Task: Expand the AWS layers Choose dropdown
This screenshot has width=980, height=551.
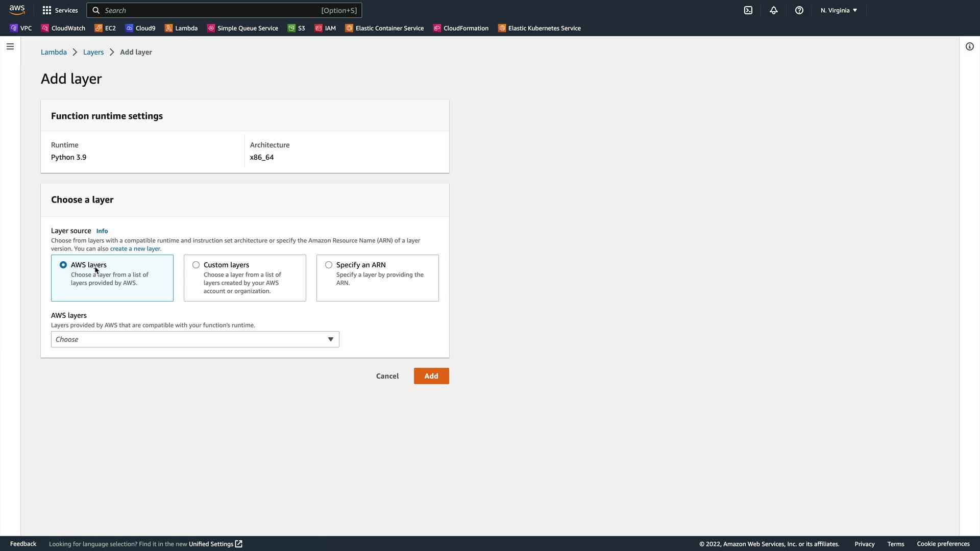Action: click(x=195, y=339)
